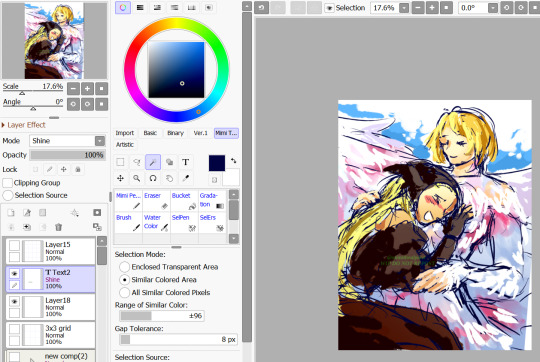This screenshot has height=362, width=540.
Task: Zoom in using top toolbar plus button
Action: coord(432,8)
